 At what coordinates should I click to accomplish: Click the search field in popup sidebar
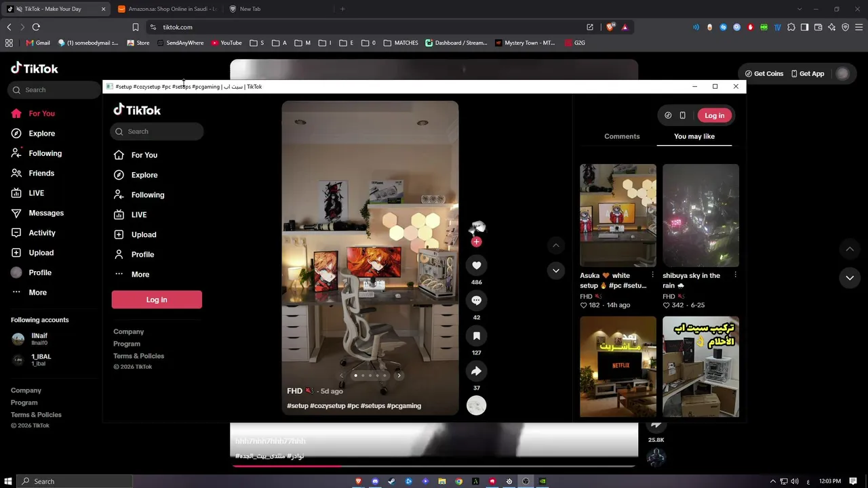[157, 131]
